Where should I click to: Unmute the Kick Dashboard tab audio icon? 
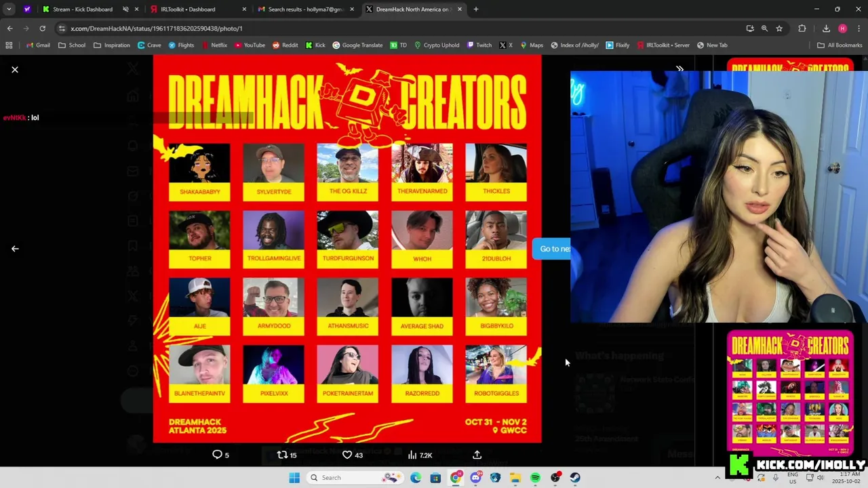coord(125,9)
